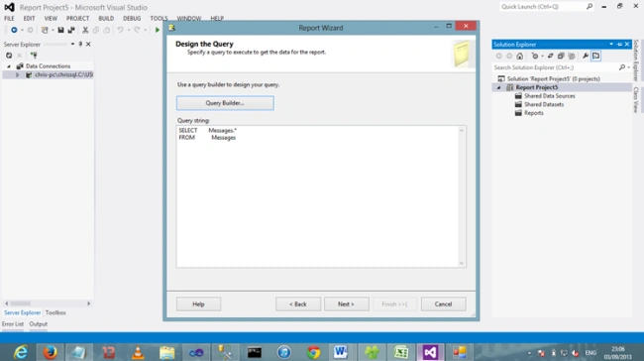Click Connect to Database icon in Server Explorer
The image size is (644, 361).
34,56
